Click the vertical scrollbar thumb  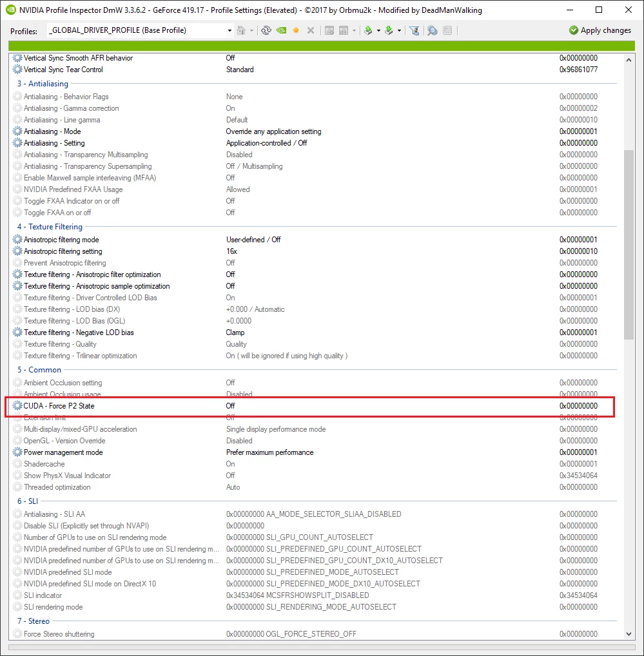point(629,245)
